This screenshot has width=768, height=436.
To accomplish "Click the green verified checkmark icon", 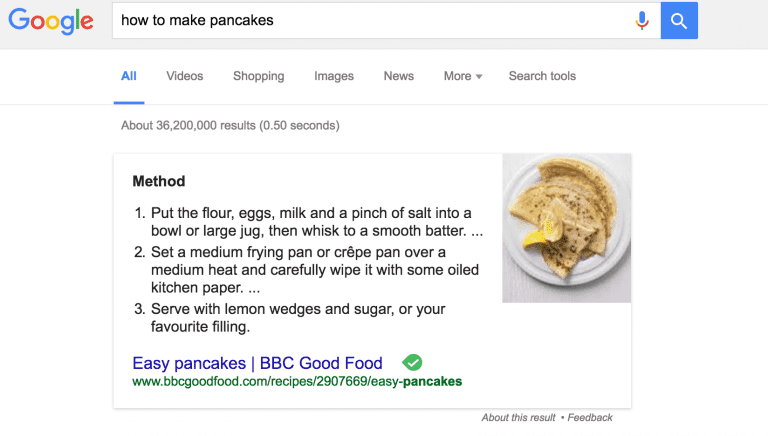I will tap(412, 362).
